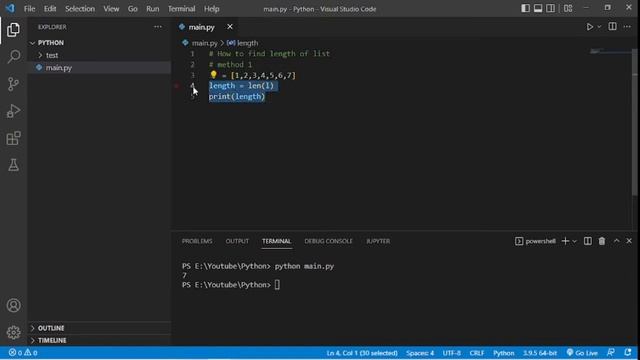Switch to the JUPYTER panel tab
This screenshot has width=640, height=360.
(378, 241)
